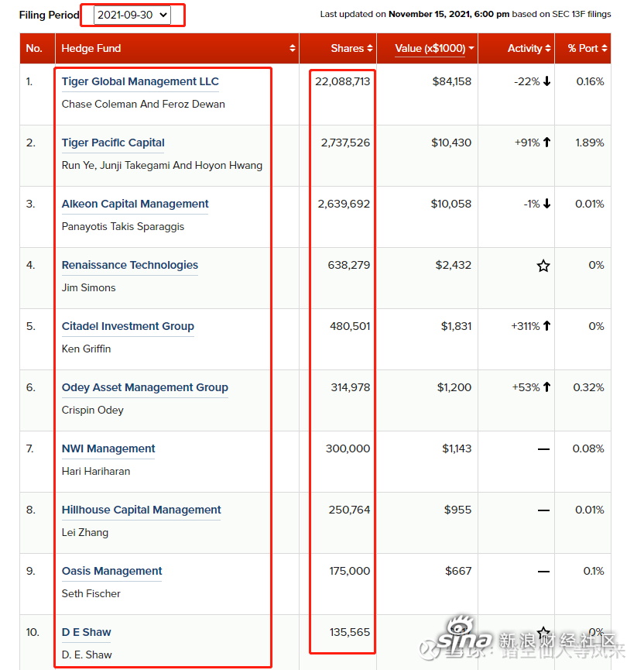This screenshot has width=644, height=670.
Task: Open Alkeon Capital Management link
Action: pyautogui.click(x=135, y=204)
